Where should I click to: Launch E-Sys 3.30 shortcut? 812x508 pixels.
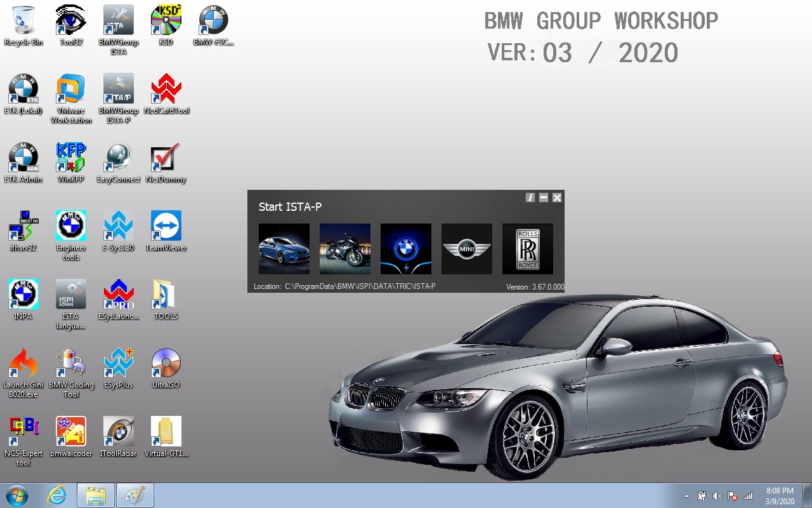pyautogui.click(x=119, y=231)
